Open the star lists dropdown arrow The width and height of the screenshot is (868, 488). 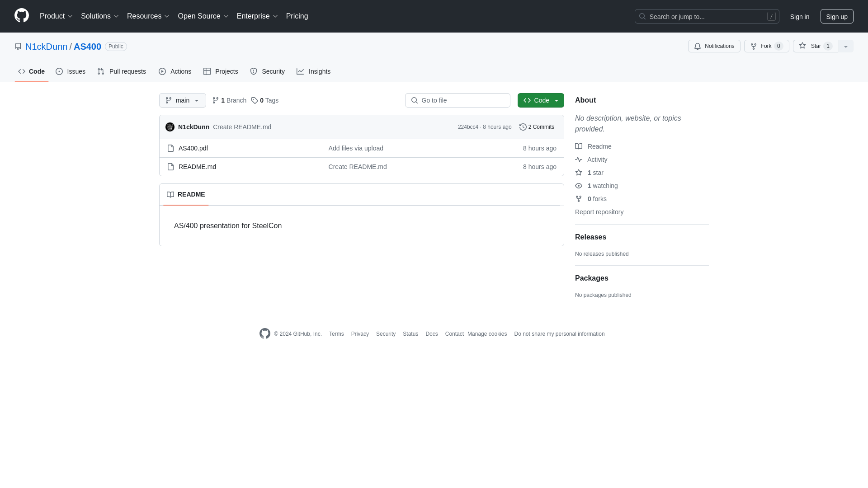[x=846, y=46]
